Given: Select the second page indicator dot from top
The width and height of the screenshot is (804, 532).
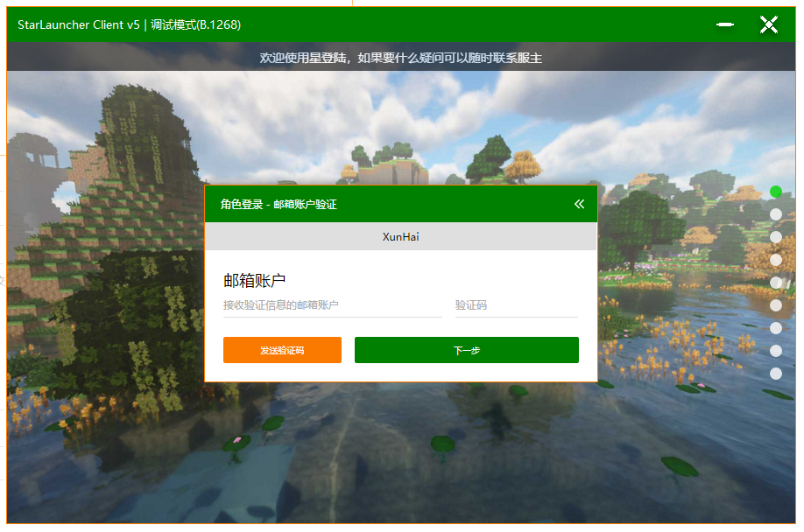Looking at the screenshot, I should pyautogui.click(x=776, y=214).
